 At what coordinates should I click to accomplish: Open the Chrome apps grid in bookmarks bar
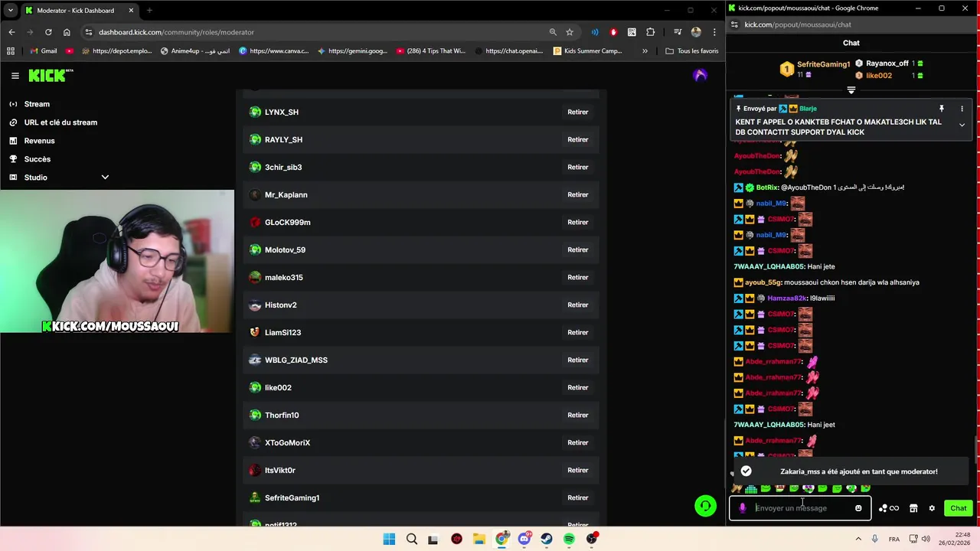coord(11,51)
